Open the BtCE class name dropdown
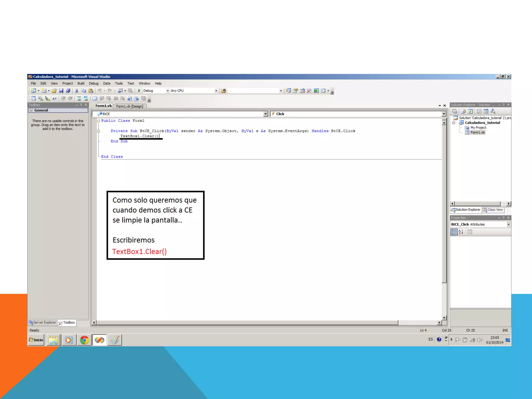532x399 pixels. coord(265,114)
